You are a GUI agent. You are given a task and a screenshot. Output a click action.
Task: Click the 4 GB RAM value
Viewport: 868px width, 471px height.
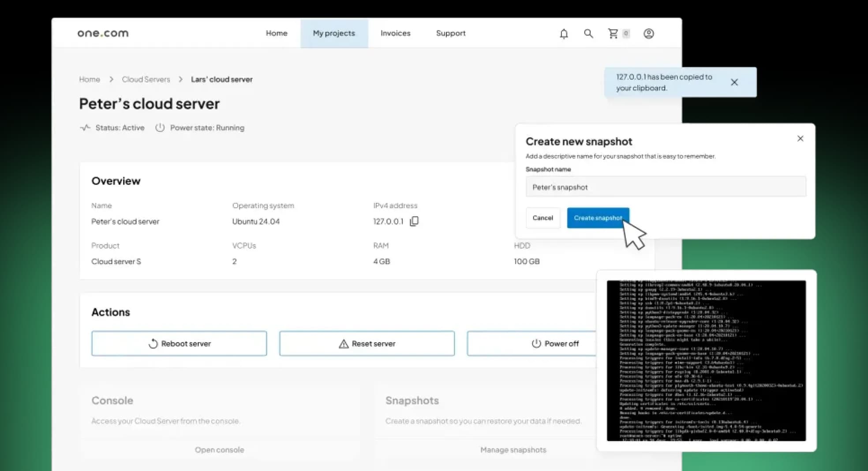382,262
